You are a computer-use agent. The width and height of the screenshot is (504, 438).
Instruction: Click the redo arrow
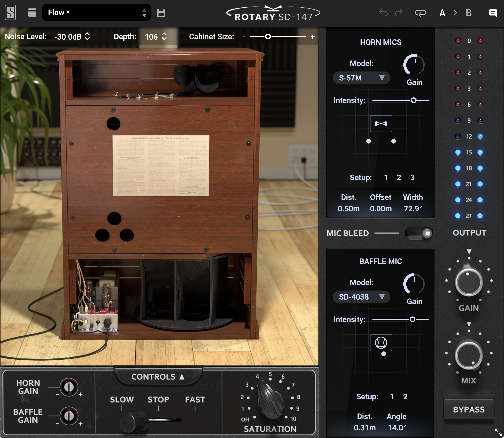click(398, 13)
